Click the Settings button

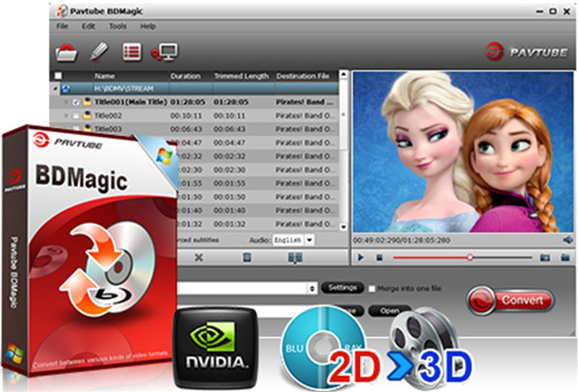[x=342, y=287]
